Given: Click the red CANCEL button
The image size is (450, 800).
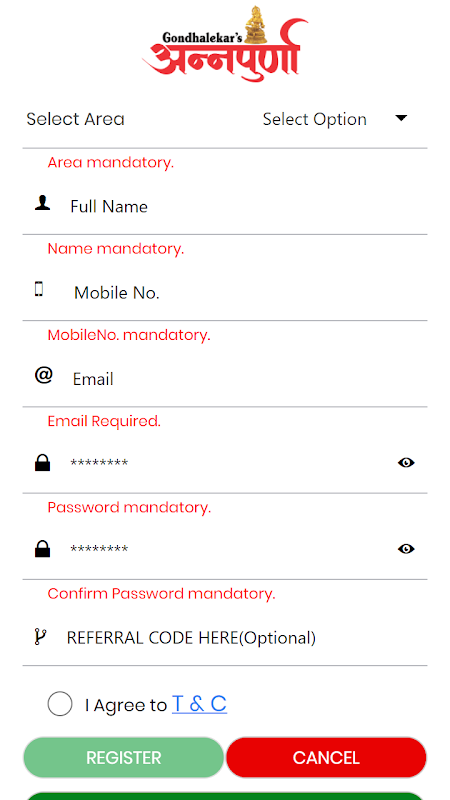Looking at the screenshot, I should [x=326, y=757].
